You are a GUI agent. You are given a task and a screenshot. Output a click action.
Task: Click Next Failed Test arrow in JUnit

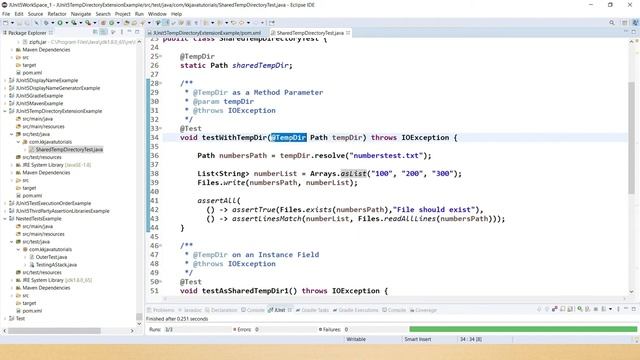pyautogui.click(x=539, y=309)
